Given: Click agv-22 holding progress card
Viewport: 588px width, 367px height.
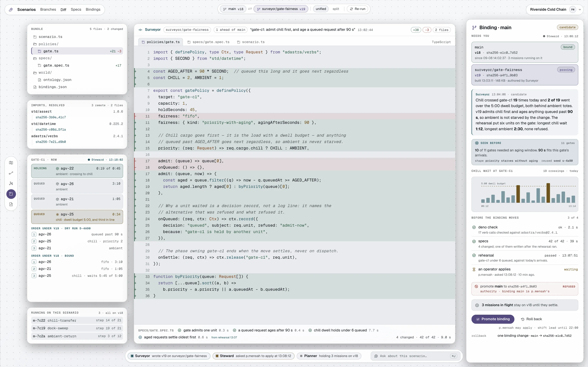Looking at the screenshot, I should 77,171.
